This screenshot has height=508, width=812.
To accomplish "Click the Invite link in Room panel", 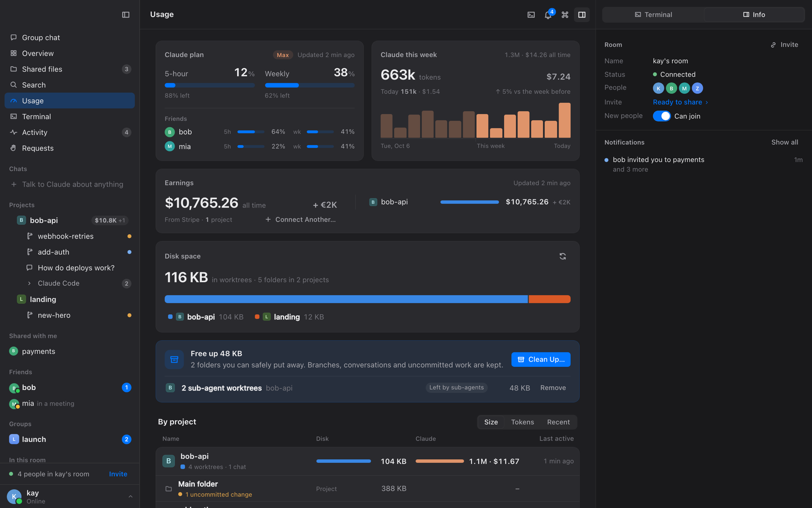I will [x=784, y=45].
